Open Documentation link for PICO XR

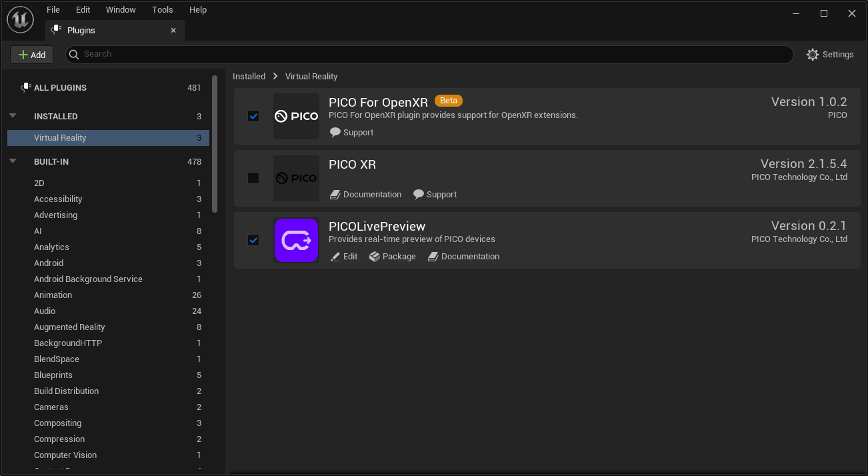372,195
